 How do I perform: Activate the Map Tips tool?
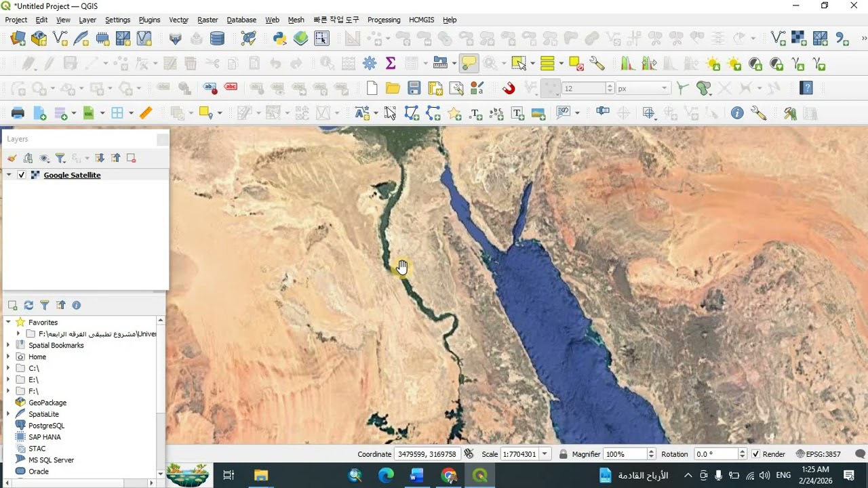pyautogui.click(x=469, y=64)
